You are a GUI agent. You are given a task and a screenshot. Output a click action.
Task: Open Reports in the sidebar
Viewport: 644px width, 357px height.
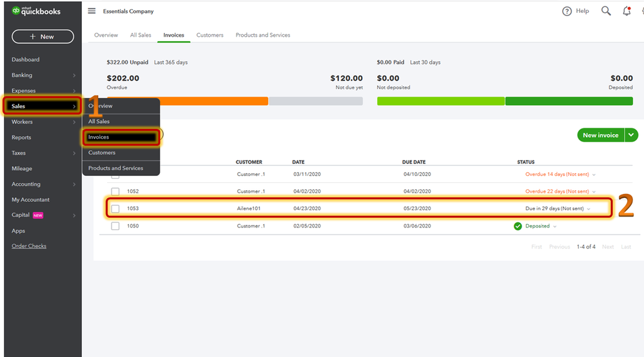(x=21, y=137)
